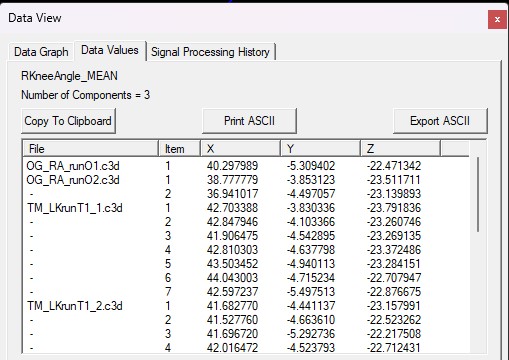Click the Z value -23.511711
Viewport: 509px width, 360px height.
pos(394,180)
